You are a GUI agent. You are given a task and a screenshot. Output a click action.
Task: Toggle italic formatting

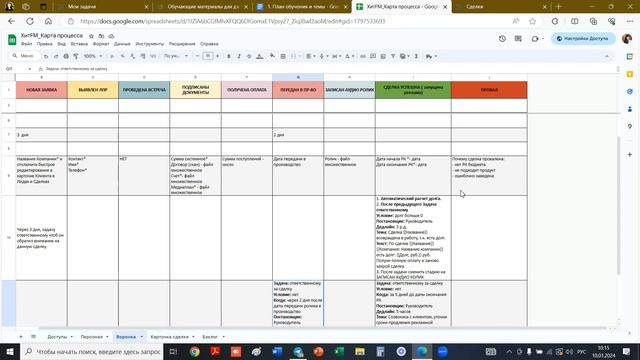tap(239, 56)
